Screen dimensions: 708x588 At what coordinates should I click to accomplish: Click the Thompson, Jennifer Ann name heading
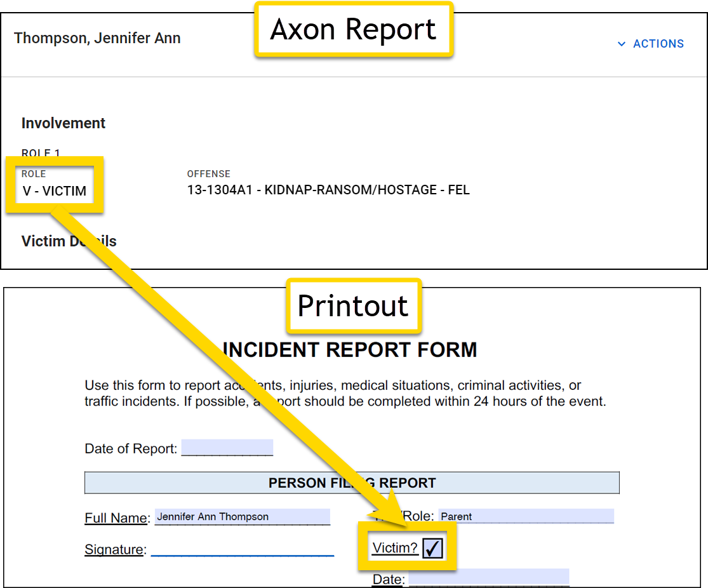[x=97, y=38]
